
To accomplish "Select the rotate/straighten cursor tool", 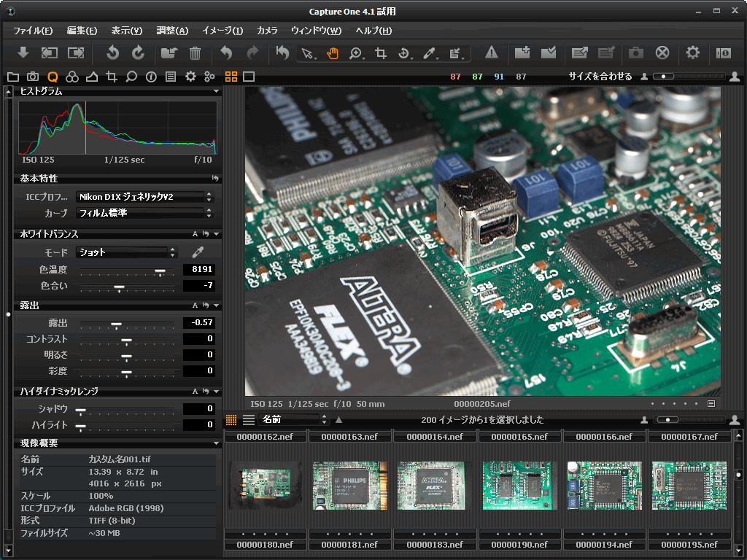I will [404, 53].
